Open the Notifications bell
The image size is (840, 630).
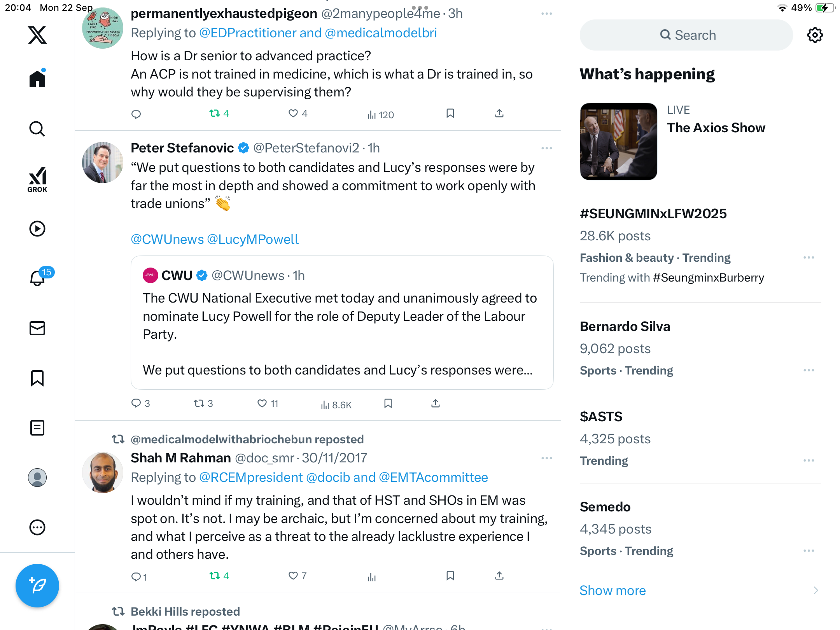coord(38,278)
